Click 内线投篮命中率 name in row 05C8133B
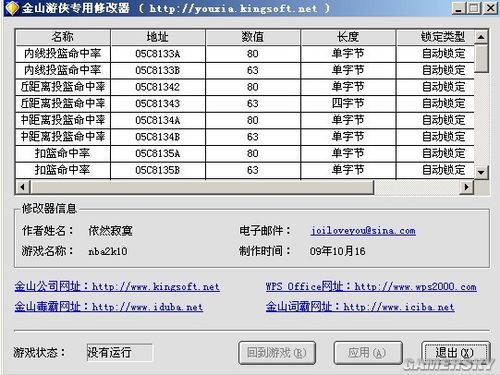Screen dimensions: 500x375 click(x=63, y=70)
